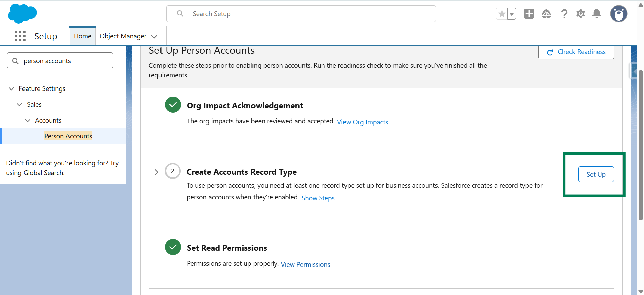
Task: Open the favorites list dropdown arrow
Action: 512,14
